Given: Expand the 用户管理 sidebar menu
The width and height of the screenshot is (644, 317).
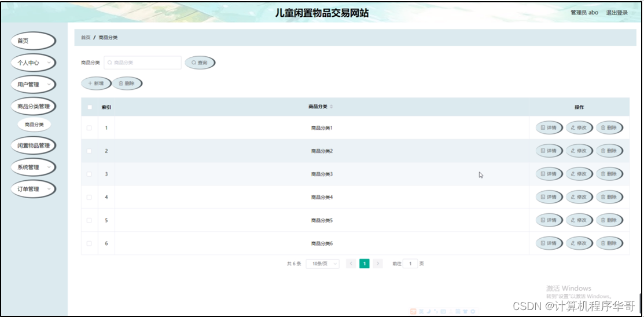Looking at the screenshot, I should 33,85.
